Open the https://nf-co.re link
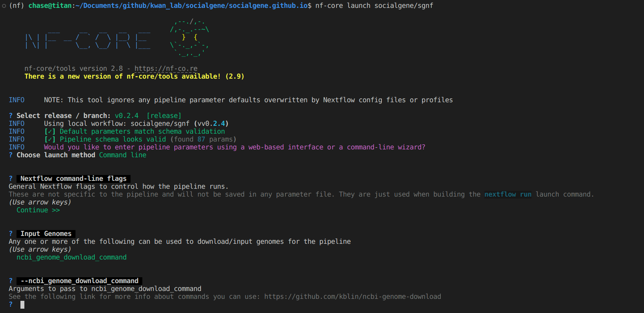 click(166, 68)
